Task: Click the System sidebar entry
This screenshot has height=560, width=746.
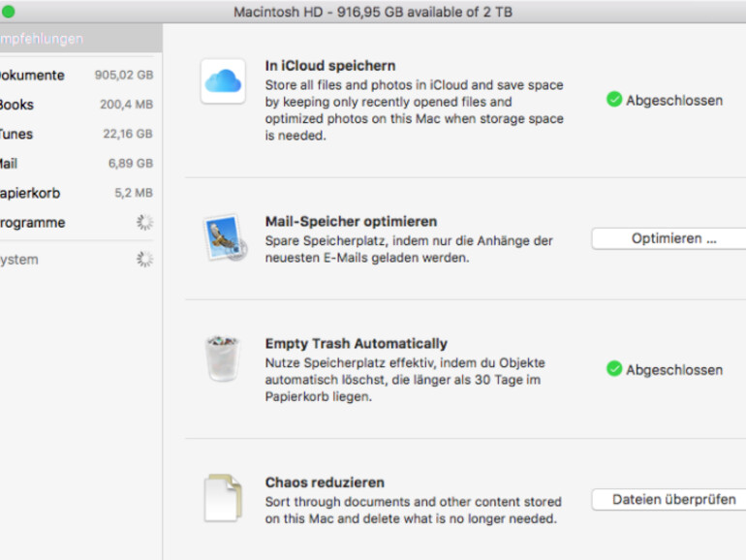Action: click(19, 259)
